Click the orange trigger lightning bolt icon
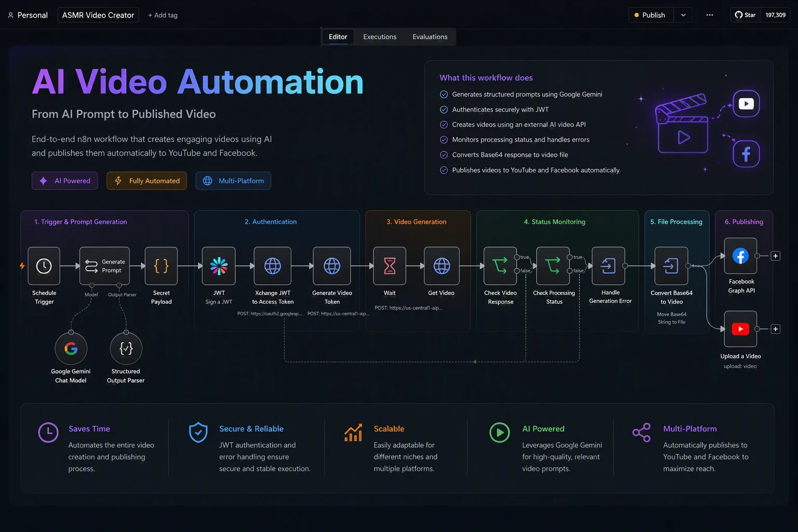This screenshot has width=798, height=532. (22, 266)
